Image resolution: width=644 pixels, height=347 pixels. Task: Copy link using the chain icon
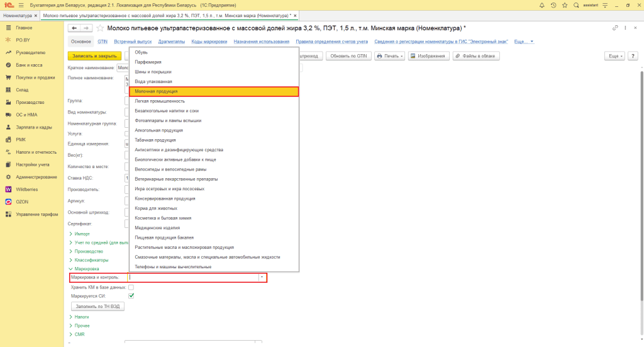pos(614,28)
